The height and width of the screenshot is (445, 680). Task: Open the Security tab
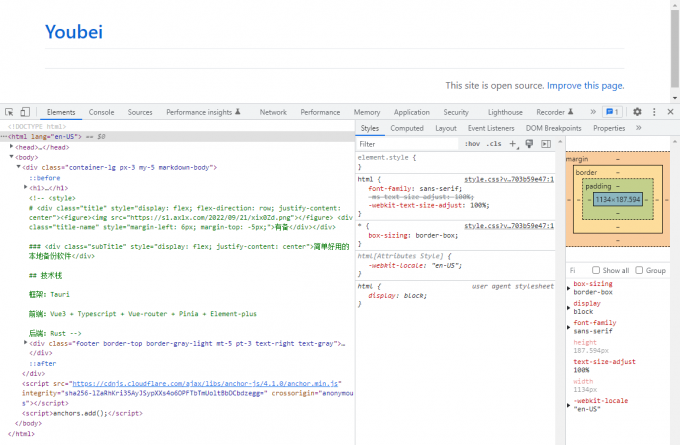click(x=456, y=112)
